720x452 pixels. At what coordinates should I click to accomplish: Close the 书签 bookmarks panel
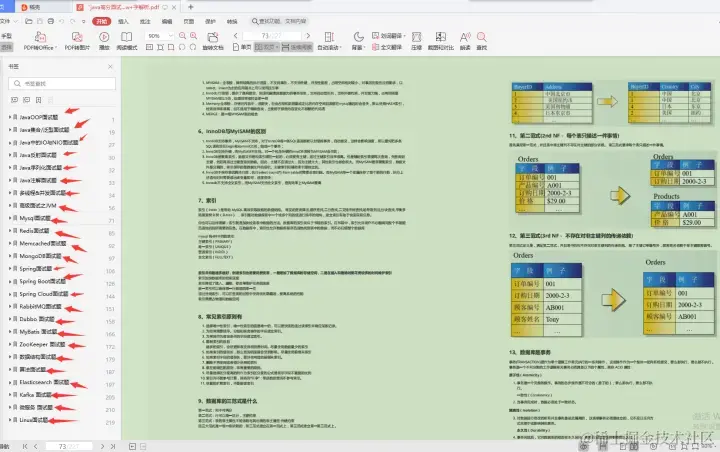point(110,67)
